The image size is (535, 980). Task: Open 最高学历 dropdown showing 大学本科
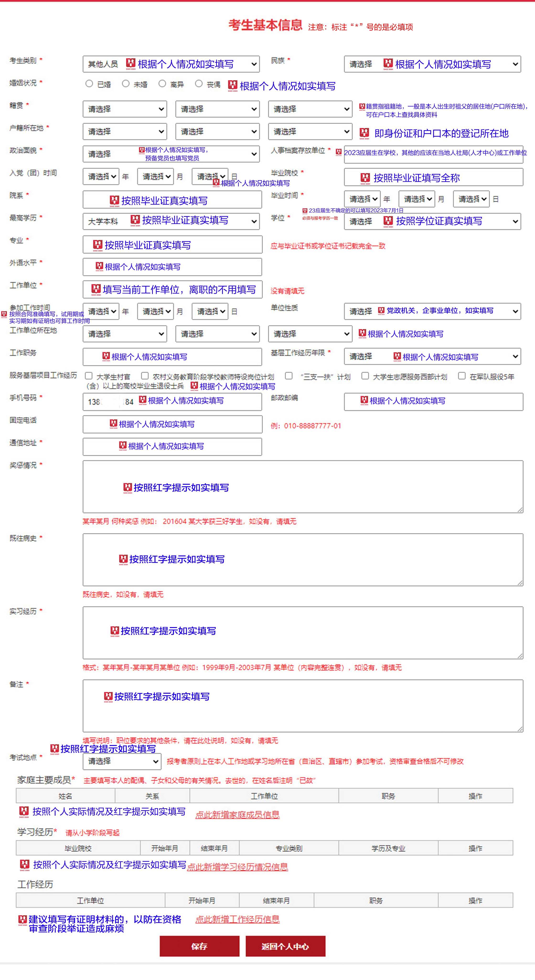pos(171,221)
